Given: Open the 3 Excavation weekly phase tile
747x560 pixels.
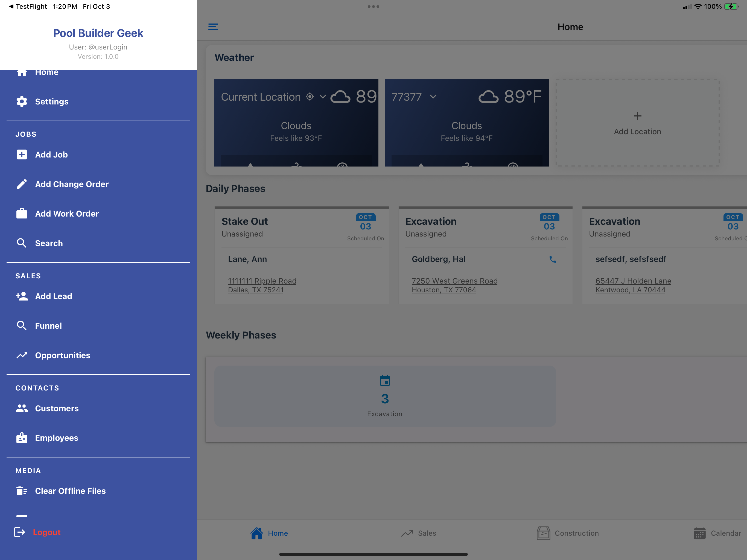Looking at the screenshot, I should tap(385, 396).
